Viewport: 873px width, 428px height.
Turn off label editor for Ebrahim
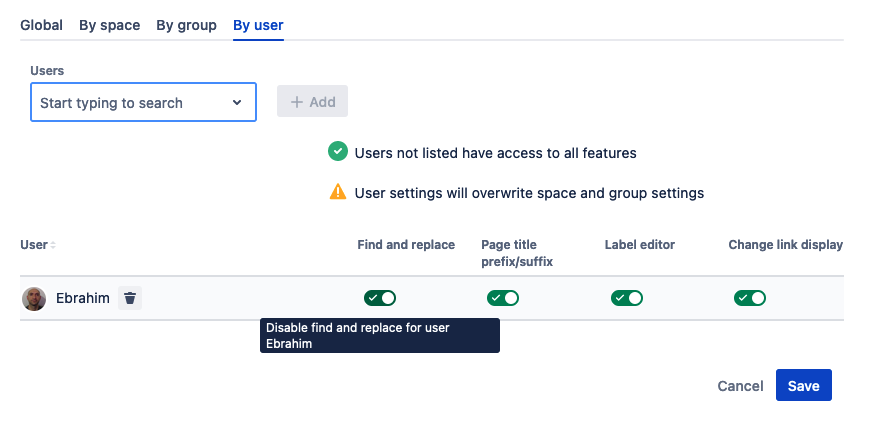coord(626,298)
